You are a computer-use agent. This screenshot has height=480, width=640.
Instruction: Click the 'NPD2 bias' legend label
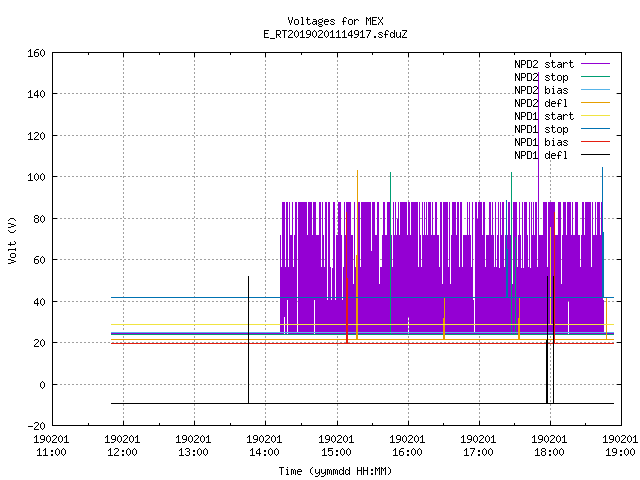(x=541, y=90)
